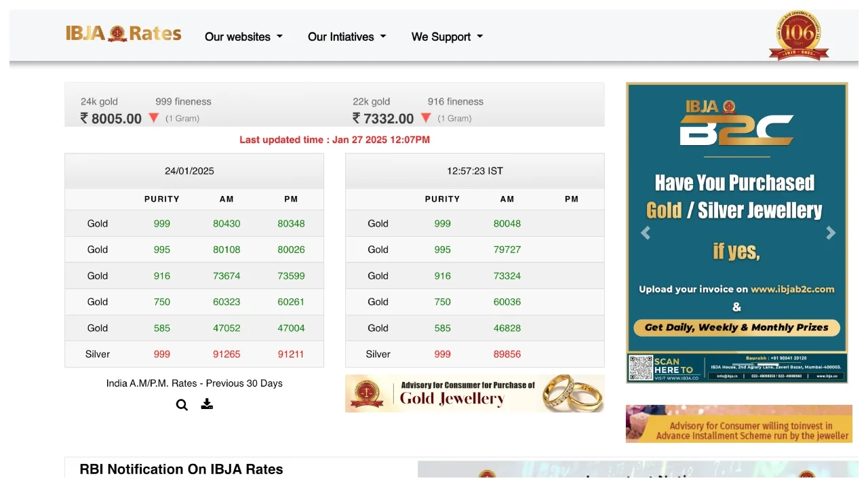Click Silver 999 AM rate 91265

226,354
